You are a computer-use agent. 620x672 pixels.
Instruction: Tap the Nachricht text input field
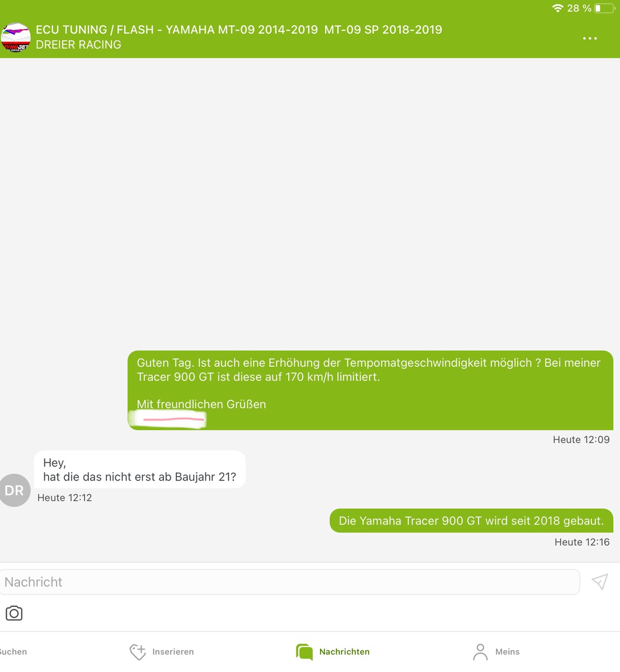click(x=290, y=582)
